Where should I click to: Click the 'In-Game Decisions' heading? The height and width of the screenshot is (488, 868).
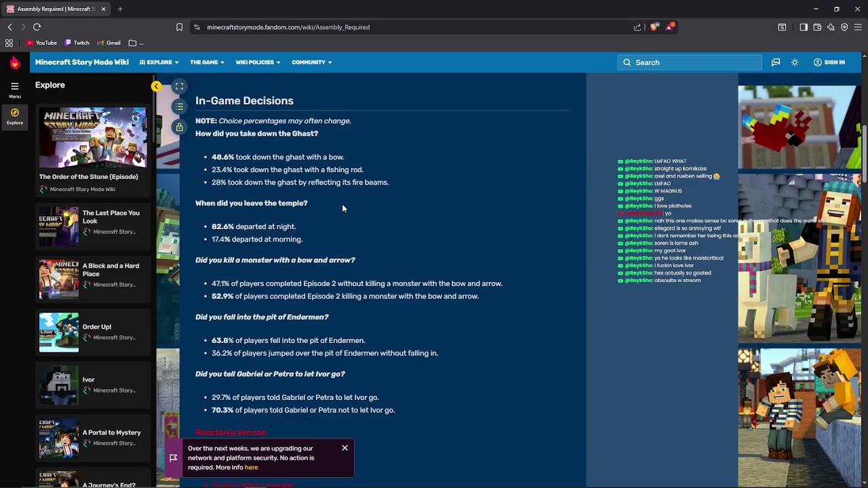point(244,101)
